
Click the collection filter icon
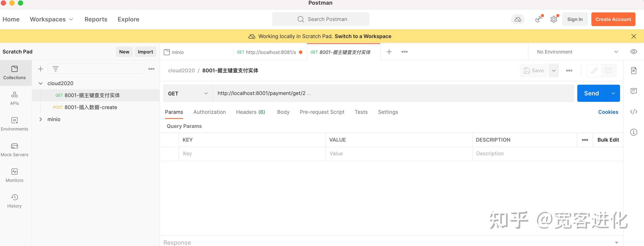click(56, 69)
